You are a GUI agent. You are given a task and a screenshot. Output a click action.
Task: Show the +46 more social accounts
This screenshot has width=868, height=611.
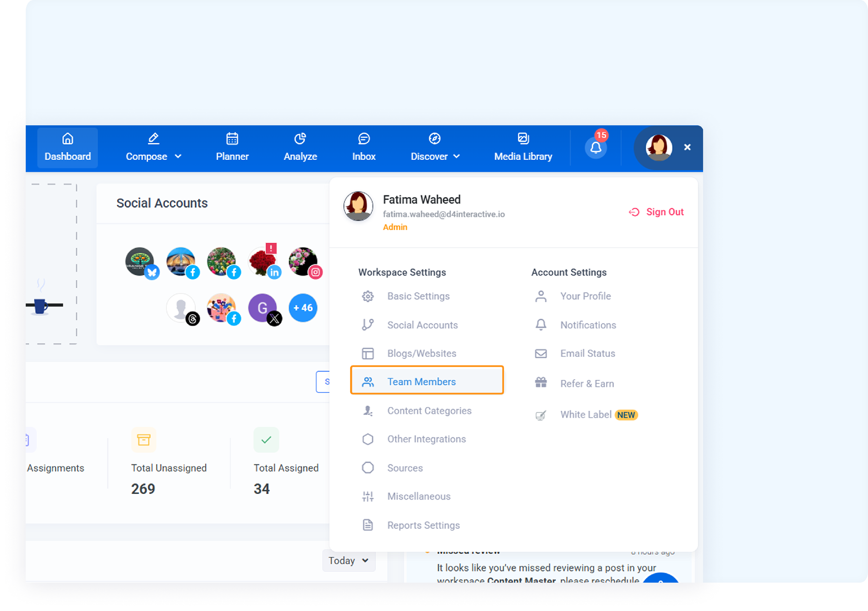click(303, 308)
